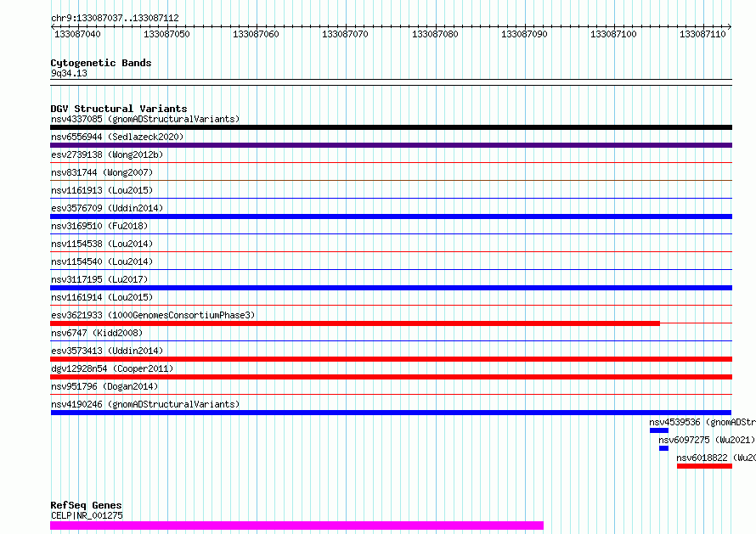The image size is (756, 534).
Task: Open variant nsv3117195 (Lu2017)
Action: pyautogui.click(x=99, y=279)
